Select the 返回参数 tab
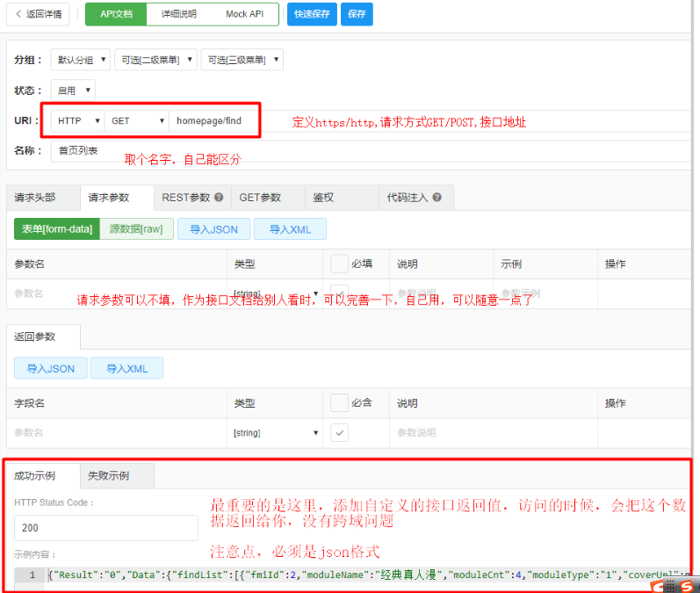 pos(43,336)
